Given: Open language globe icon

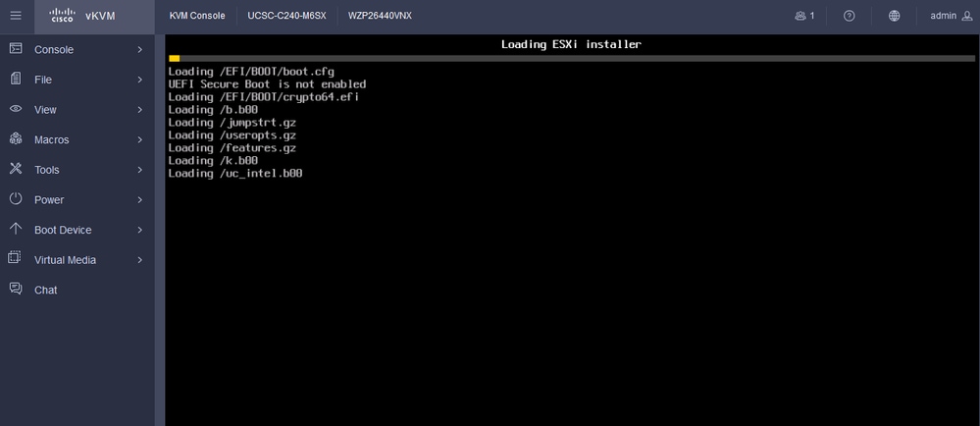Looking at the screenshot, I should click(895, 16).
